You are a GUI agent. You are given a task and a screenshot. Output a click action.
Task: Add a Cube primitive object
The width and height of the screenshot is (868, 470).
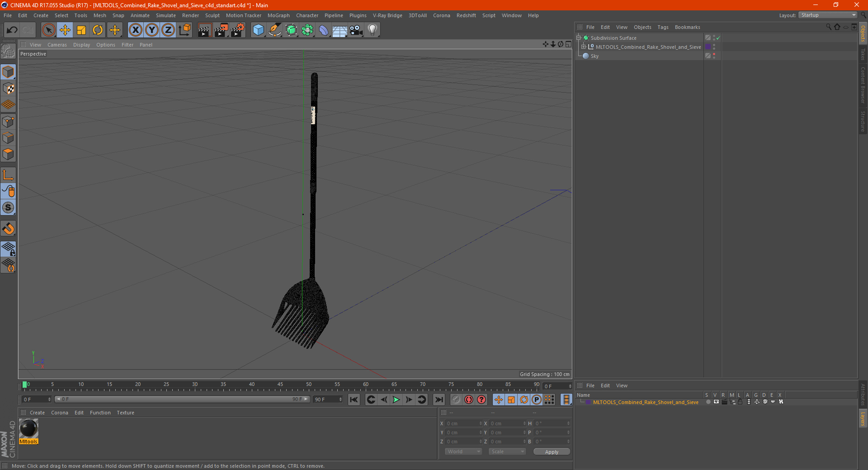pos(258,30)
